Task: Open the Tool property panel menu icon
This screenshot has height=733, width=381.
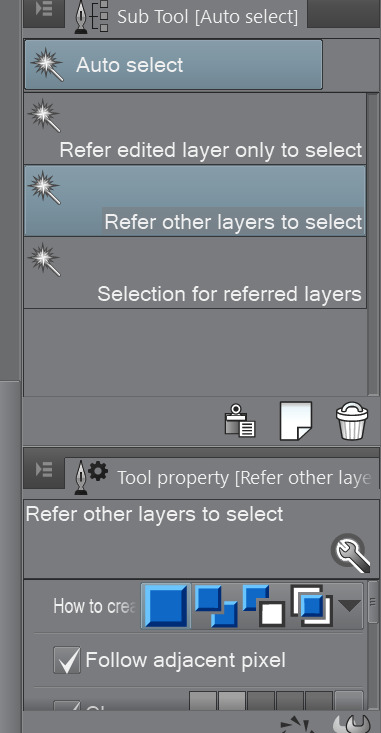Action: [x=44, y=470]
